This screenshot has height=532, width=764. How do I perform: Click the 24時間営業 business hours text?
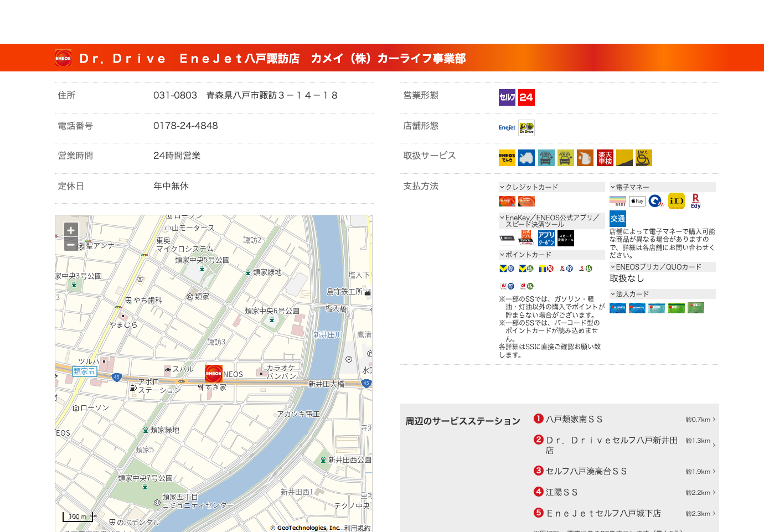(177, 156)
